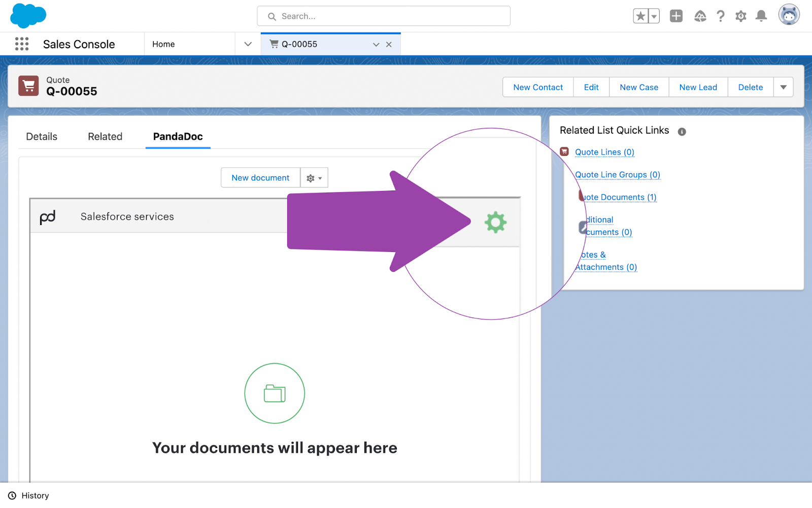Show more record actions dropdown
The width and height of the screenshot is (812, 508).
pyautogui.click(x=784, y=87)
